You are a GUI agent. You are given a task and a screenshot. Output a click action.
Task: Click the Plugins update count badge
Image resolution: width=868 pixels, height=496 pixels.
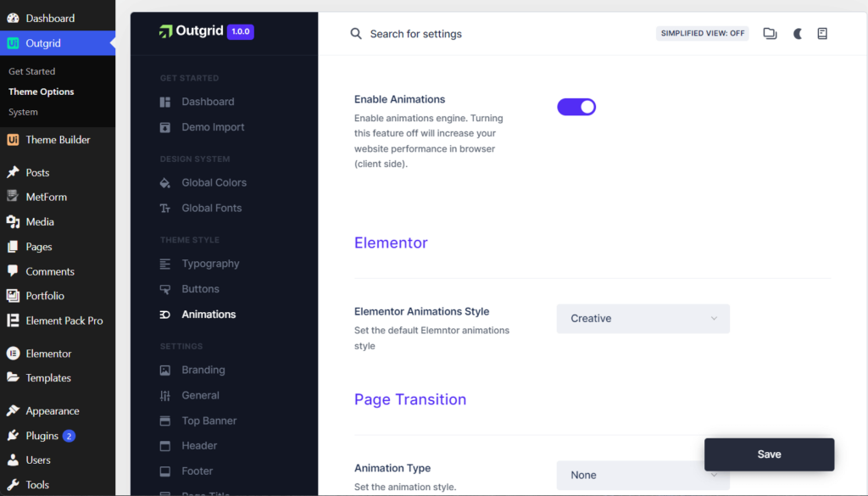pos(69,436)
